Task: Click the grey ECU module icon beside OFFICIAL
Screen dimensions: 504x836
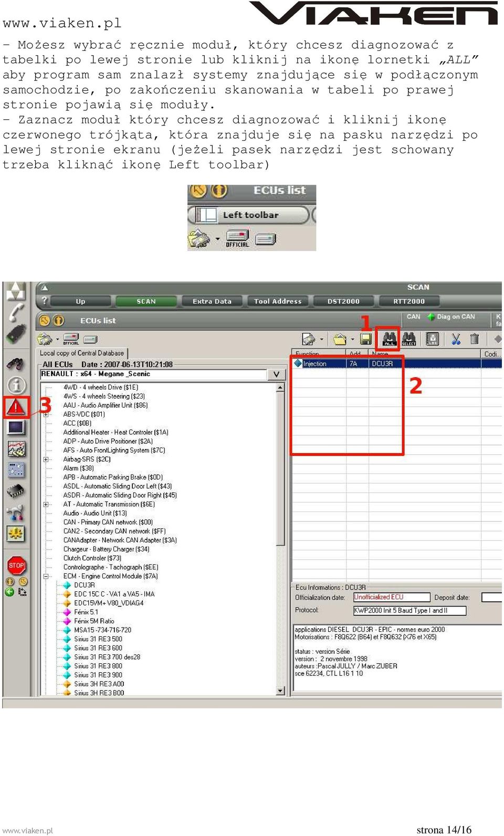Action: click(90, 339)
